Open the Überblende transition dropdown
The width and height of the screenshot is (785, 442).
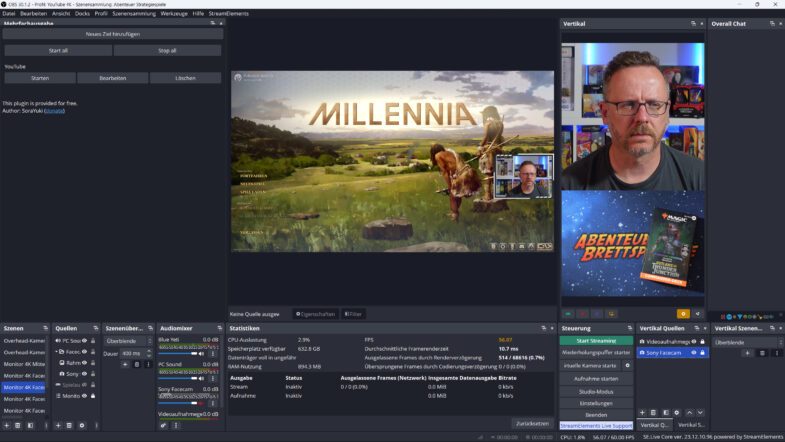pos(126,341)
